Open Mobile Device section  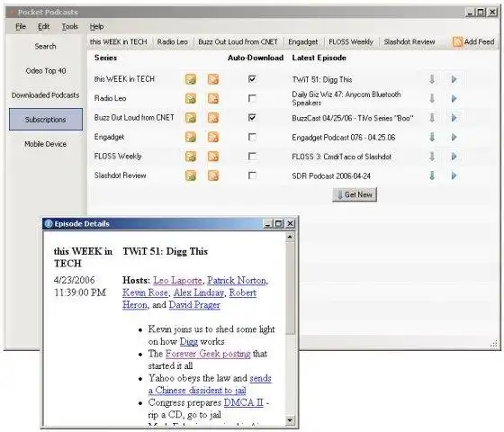click(45, 144)
